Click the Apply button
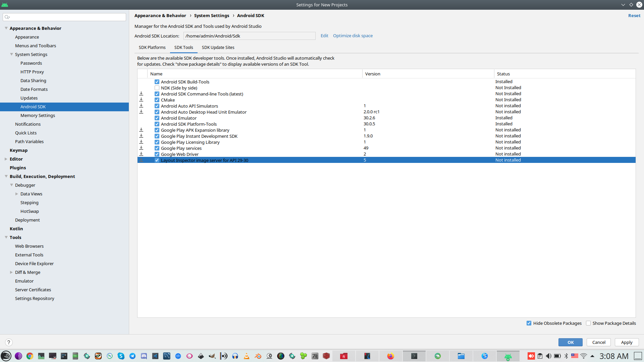The width and height of the screenshot is (644, 362). tap(626, 342)
